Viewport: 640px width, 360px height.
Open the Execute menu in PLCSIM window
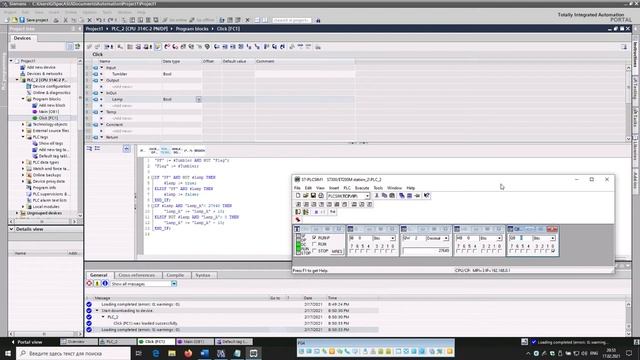(x=362, y=188)
